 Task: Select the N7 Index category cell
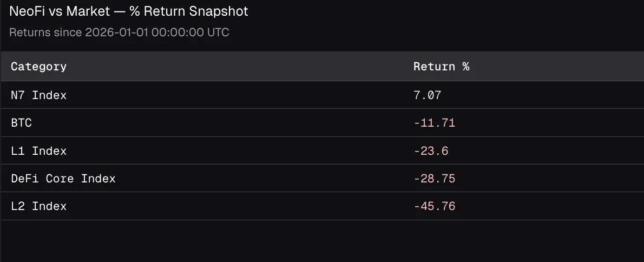coord(39,95)
